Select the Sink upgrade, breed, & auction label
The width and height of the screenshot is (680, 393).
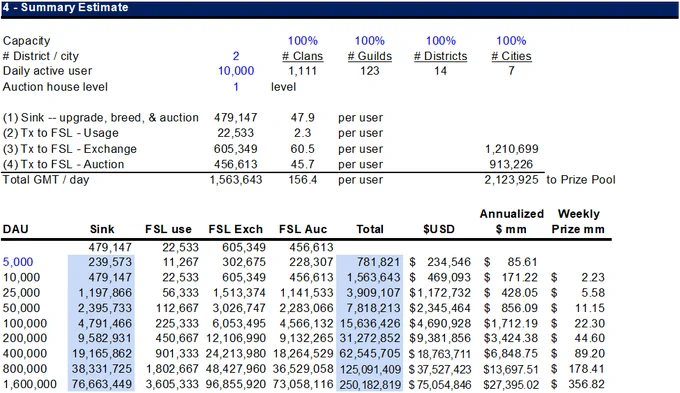(x=101, y=118)
